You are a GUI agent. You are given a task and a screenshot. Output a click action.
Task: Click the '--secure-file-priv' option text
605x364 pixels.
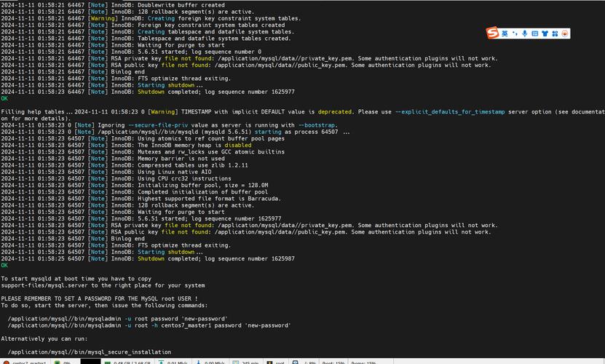coord(158,125)
